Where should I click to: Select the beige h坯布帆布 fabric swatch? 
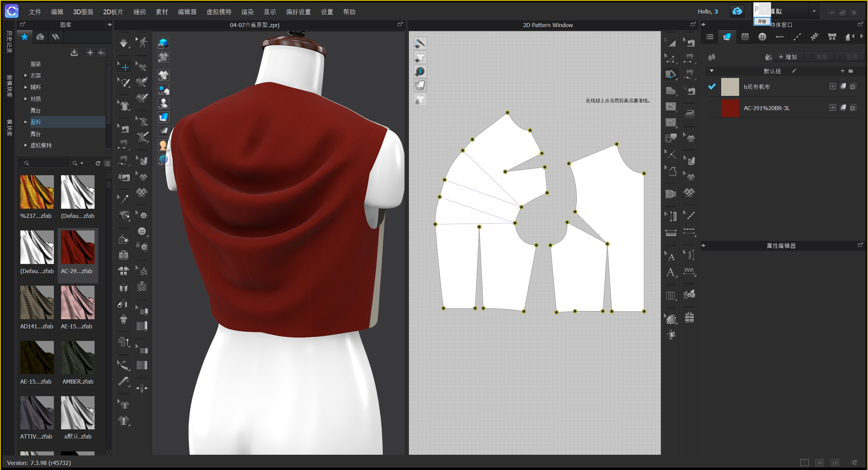[x=730, y=87]
